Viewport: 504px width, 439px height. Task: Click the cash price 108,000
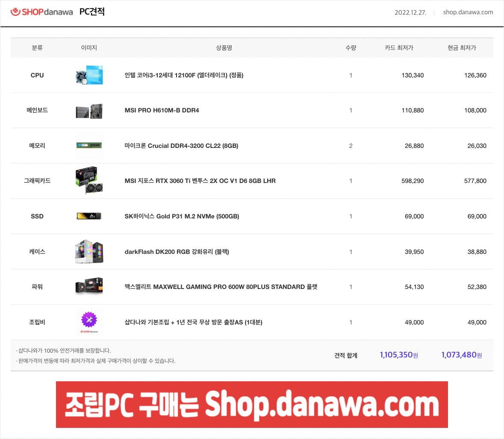[x=475, y=110]
